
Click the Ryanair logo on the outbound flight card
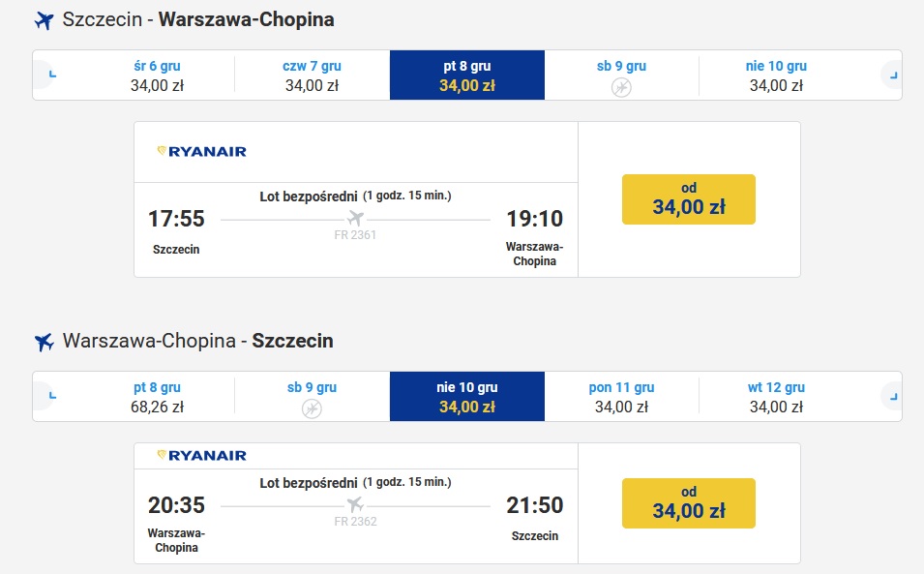[x=201, y=151]
